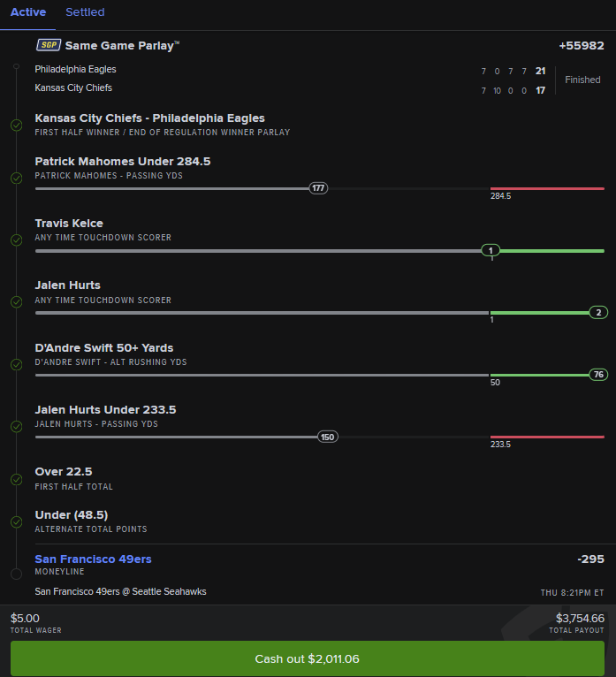Click the Patrick Mahomes Under 284.5 leg title
Image resolution: width=616 pixels, height=677 pixels.
click(123, 162)
